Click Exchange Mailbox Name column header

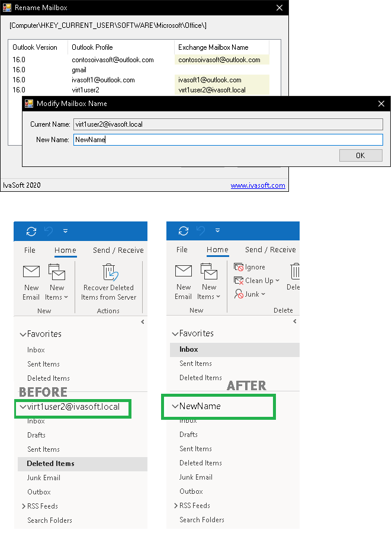click(x=222, y=47)
